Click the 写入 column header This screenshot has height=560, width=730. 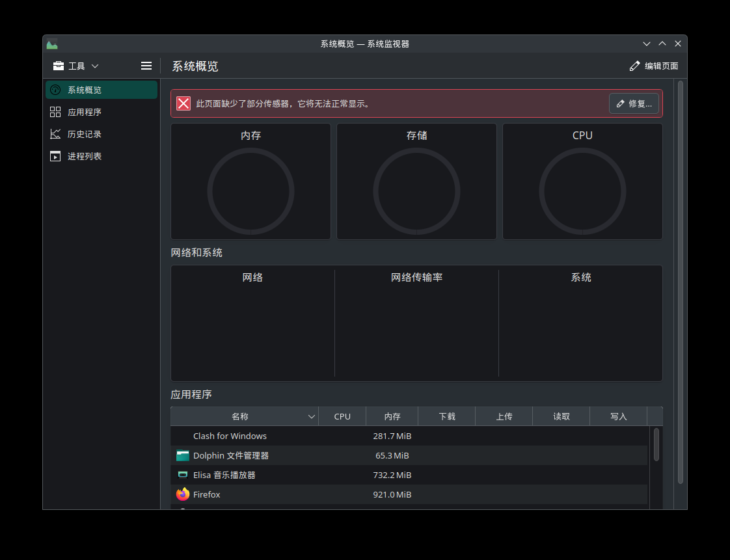tap(618, 417)
